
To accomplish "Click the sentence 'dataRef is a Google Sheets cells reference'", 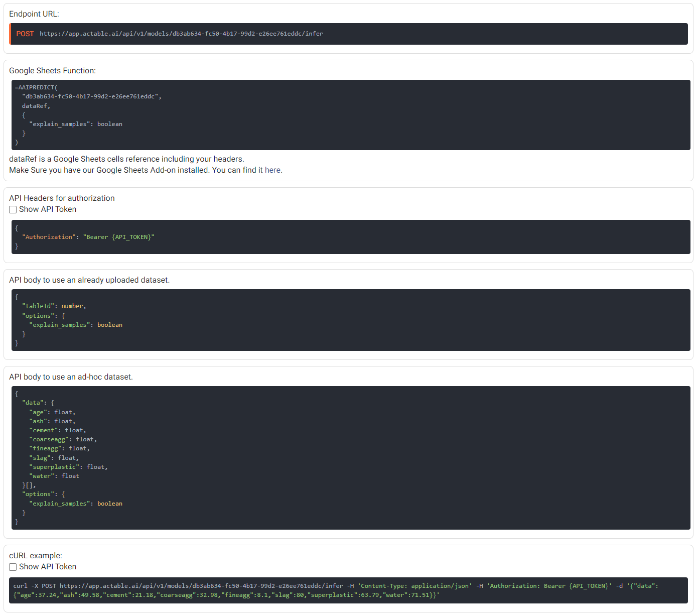I will tap(126, 159).
